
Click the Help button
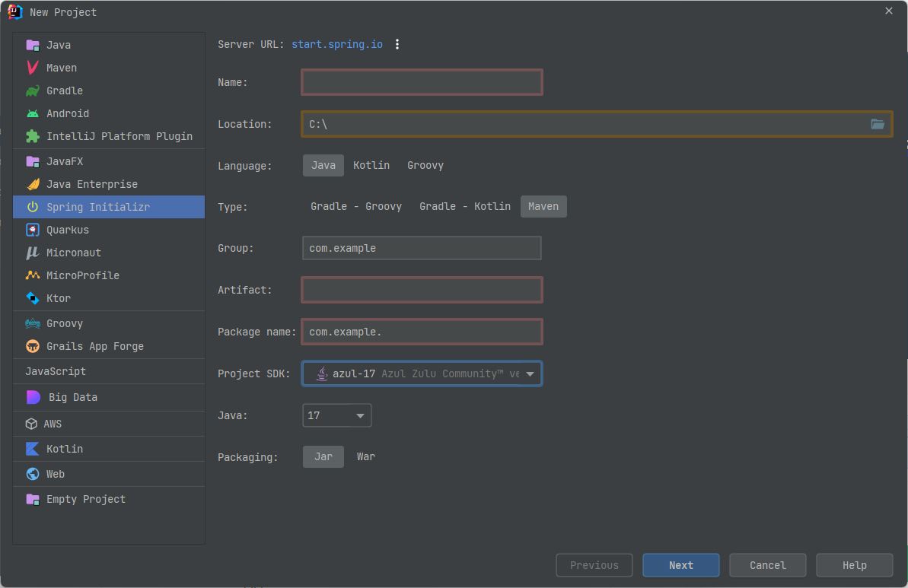point(855,565)
